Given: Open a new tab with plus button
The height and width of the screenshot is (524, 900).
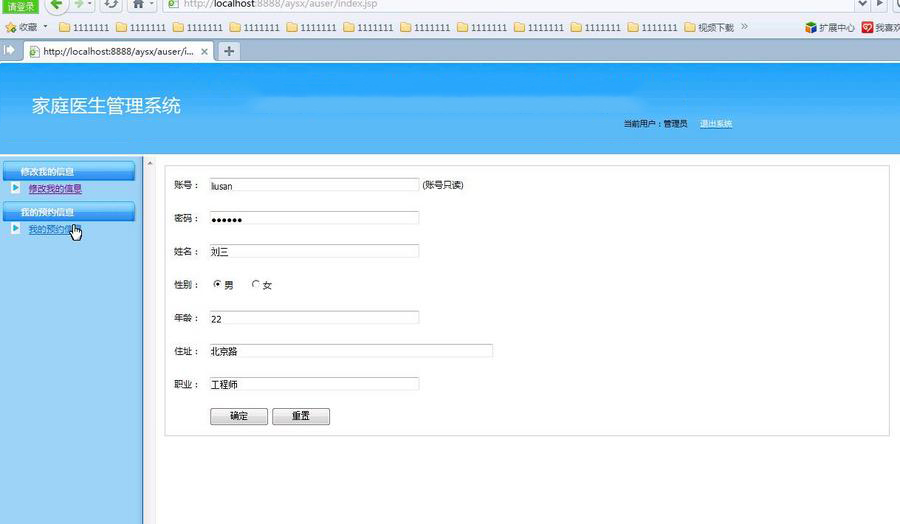Looking at the screenshot, I should [x=229, y=51].
